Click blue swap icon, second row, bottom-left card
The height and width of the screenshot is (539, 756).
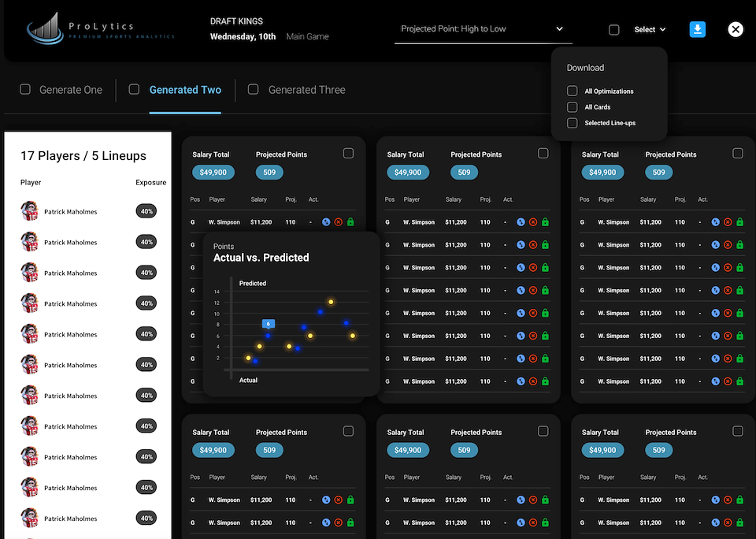[326, 522]
